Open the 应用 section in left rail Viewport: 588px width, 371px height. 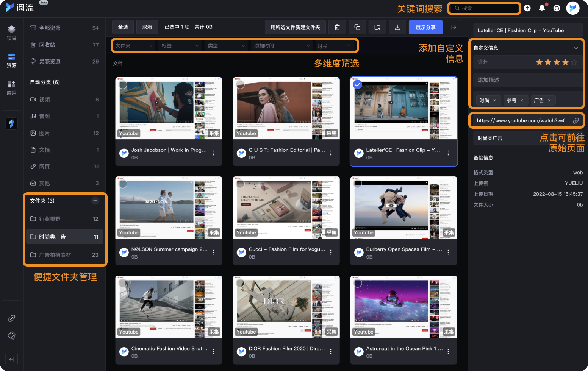click(x=12, y=88)
